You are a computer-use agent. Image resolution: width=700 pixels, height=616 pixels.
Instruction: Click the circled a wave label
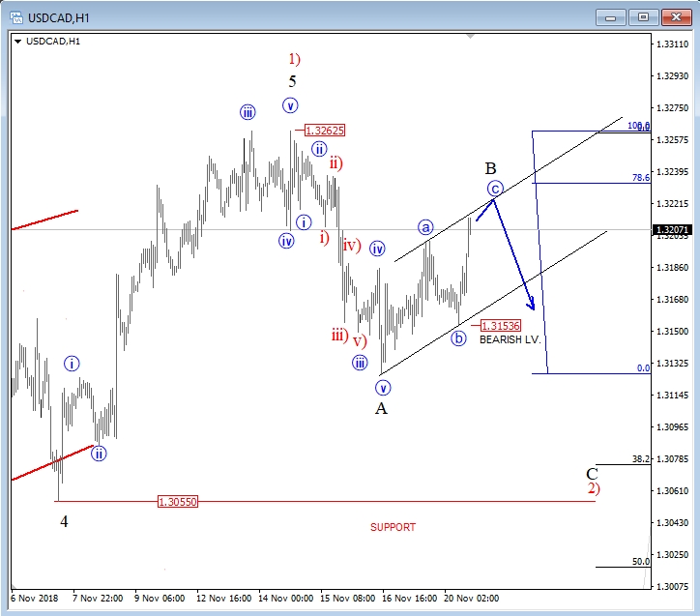click(x=425, y=227)
